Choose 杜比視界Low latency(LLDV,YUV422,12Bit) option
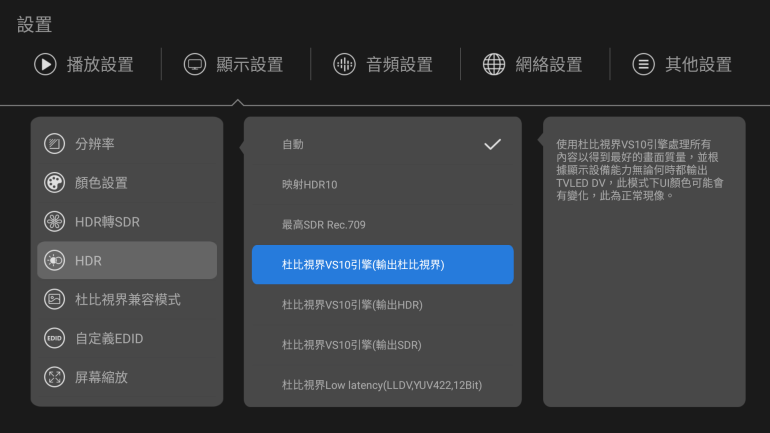 point(383,385)
